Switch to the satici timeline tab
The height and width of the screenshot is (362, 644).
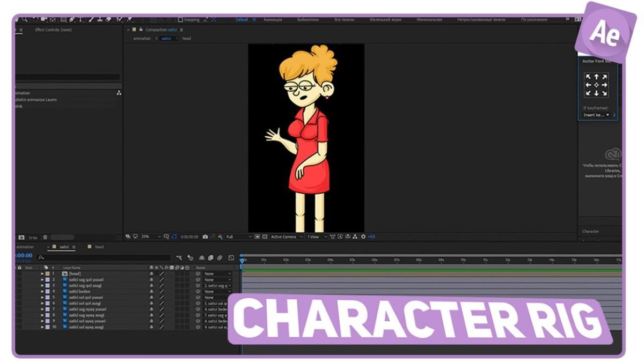tap(63, 247)
